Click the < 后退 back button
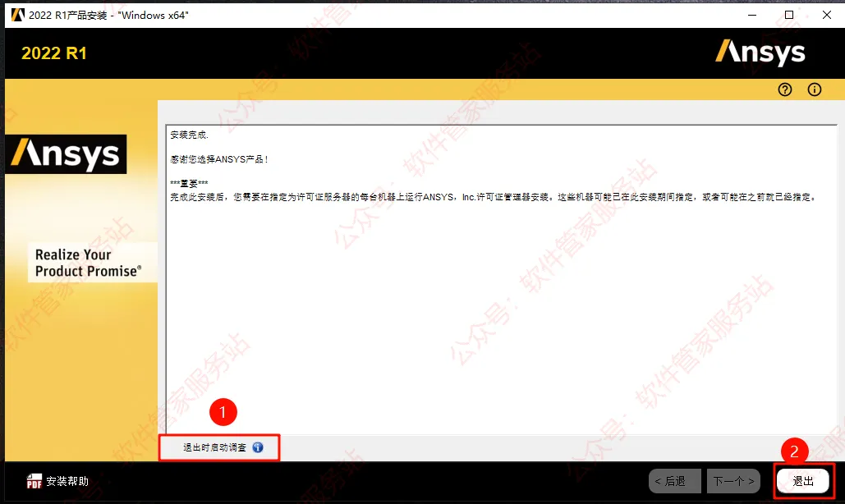This screenshot has width=845, height=504. tap(675, 481)
